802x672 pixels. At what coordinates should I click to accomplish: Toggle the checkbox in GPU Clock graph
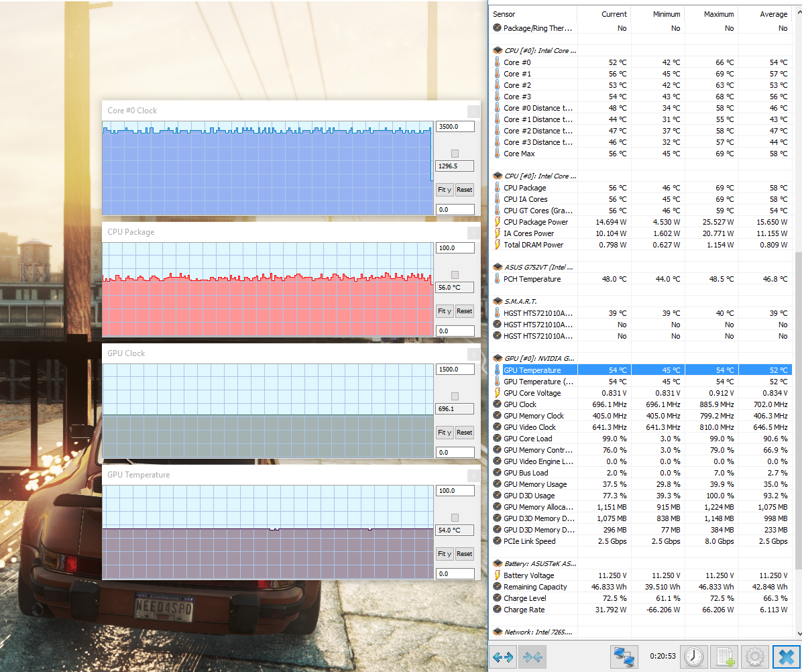click(455, 396)
